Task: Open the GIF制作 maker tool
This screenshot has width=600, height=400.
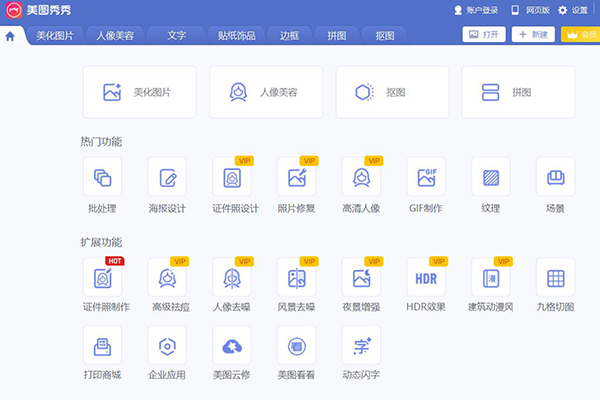Action: click(425, 178)
